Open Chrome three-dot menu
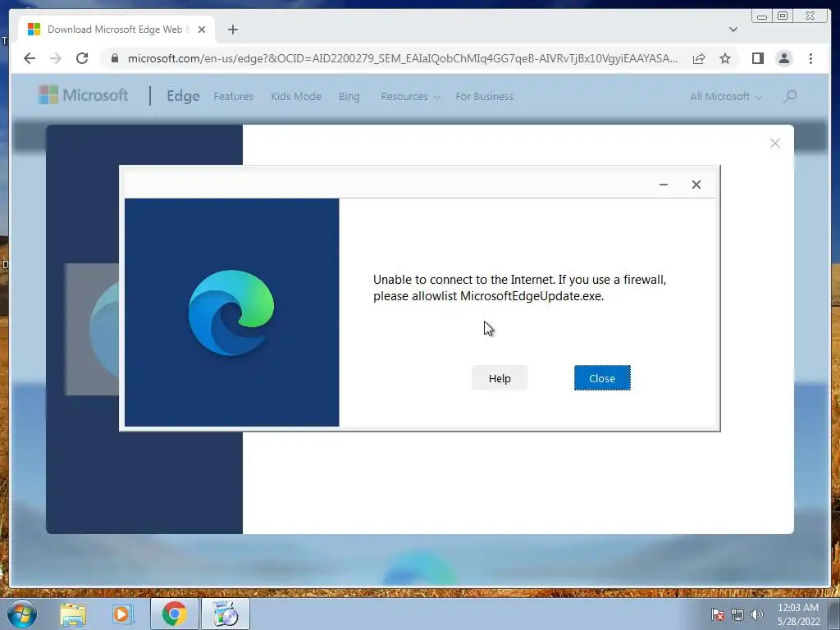The image size is (840, 630). 810,58
